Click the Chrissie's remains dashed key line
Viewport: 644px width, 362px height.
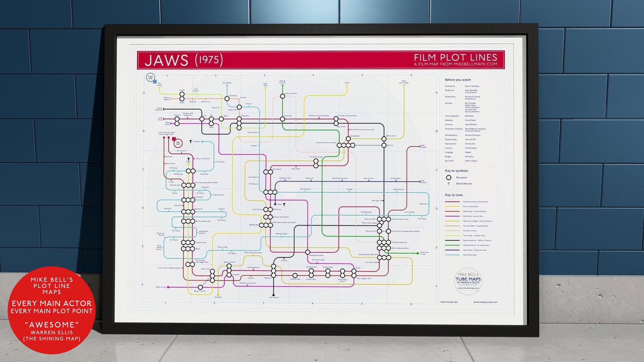click(452, 231)
